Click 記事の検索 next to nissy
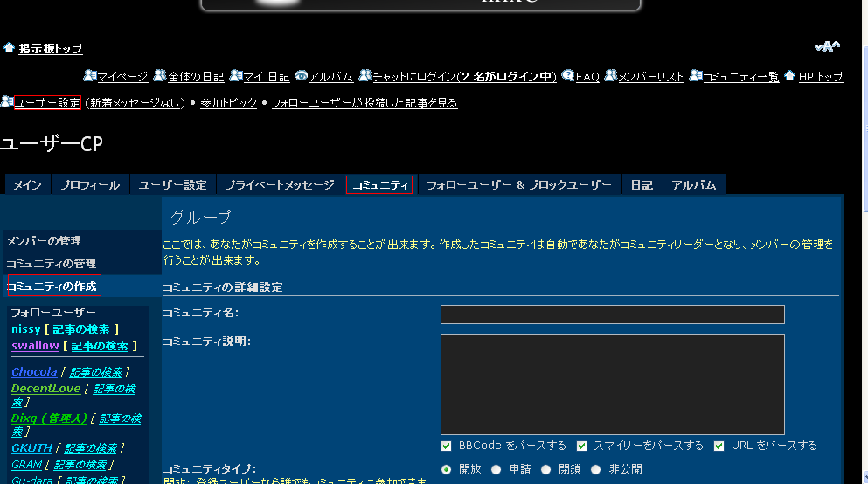This screenshot has height=484, width=868. (x=81, y=329)
